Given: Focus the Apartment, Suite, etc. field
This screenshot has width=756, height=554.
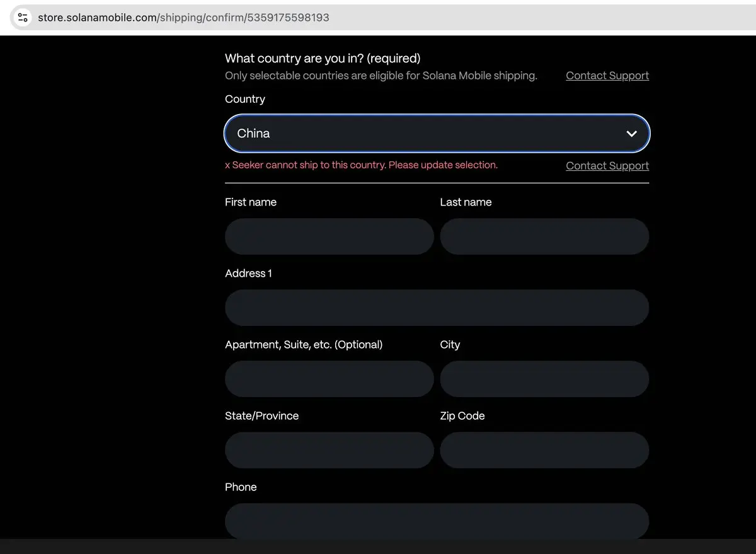Looking at the screenshot, I should (329, 379).
